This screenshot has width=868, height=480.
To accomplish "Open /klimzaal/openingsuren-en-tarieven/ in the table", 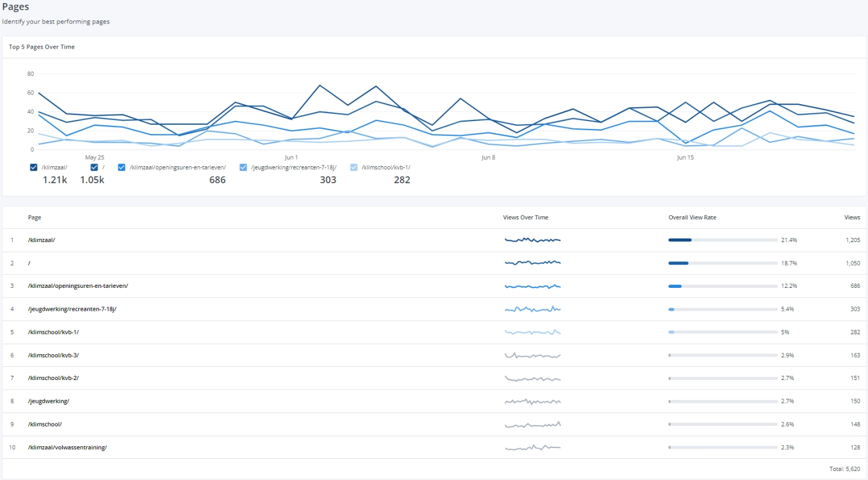I will click(x=78, y=286).
